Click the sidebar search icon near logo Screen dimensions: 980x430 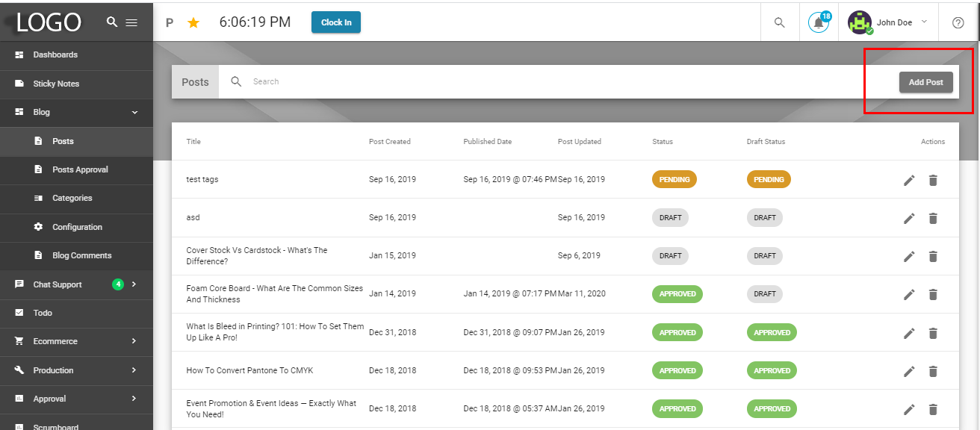[x=112, y=22]
